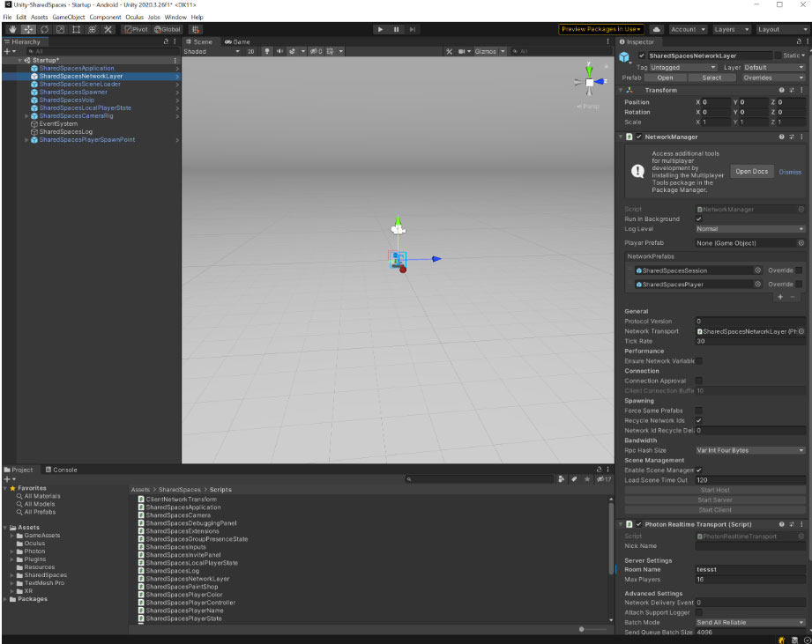Select the Rect Transform tool
Viewport: 812px width, 644px height.
(x=76, y=29)
